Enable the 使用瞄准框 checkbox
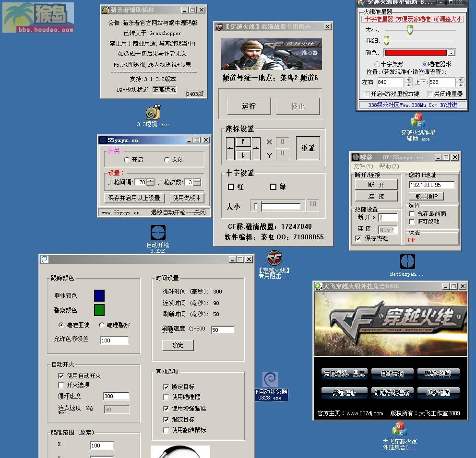 166,397
